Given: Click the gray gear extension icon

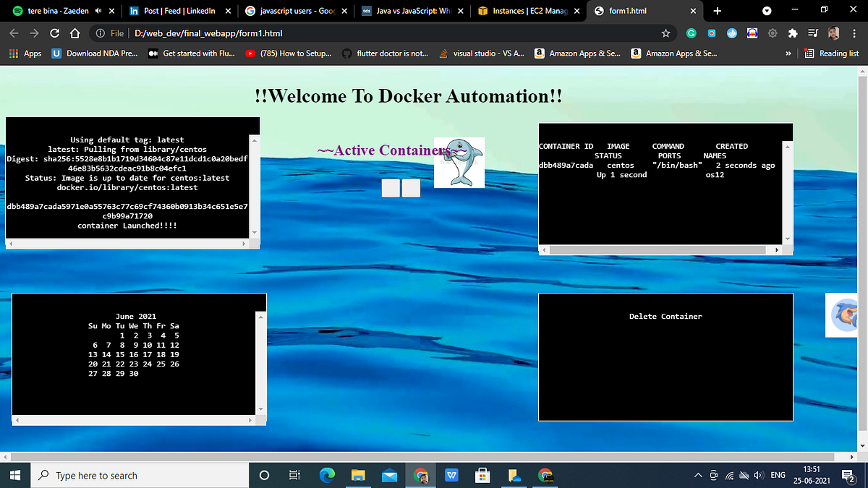Looking at the screenshot, I should 773,33.
